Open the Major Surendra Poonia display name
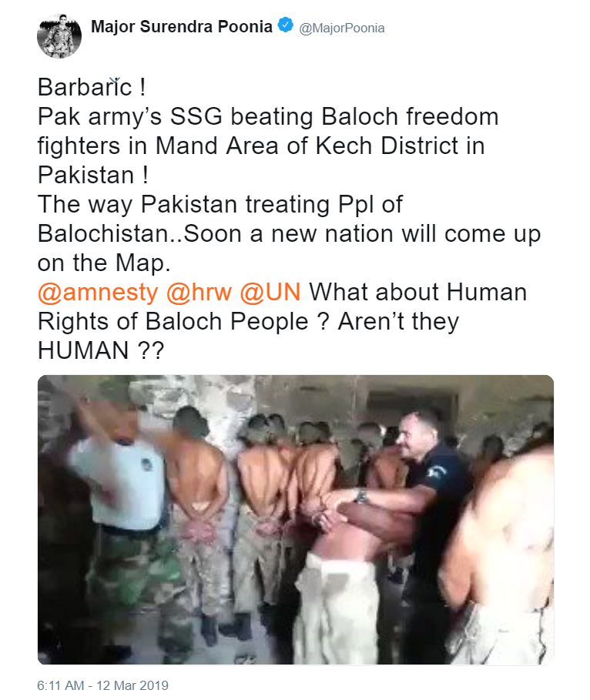Screen dimensions: 590x700 pos(182,26)
